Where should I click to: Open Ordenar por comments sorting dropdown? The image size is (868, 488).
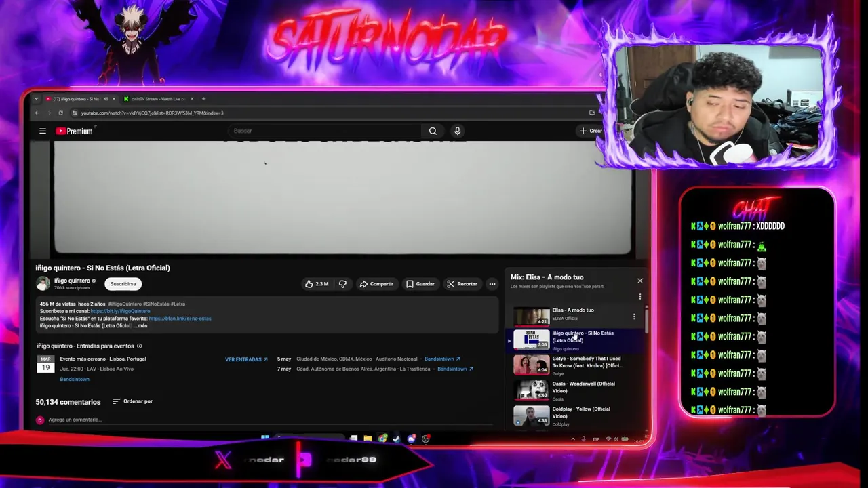[132, 401]
